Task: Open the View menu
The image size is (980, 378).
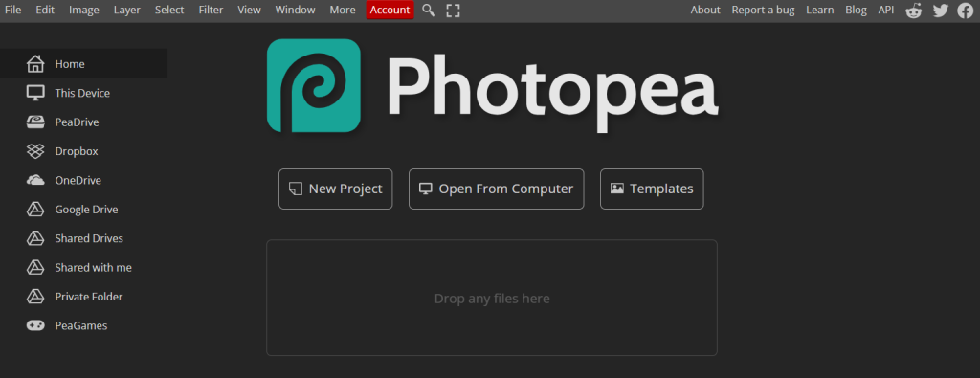Action: pos(250,10)
